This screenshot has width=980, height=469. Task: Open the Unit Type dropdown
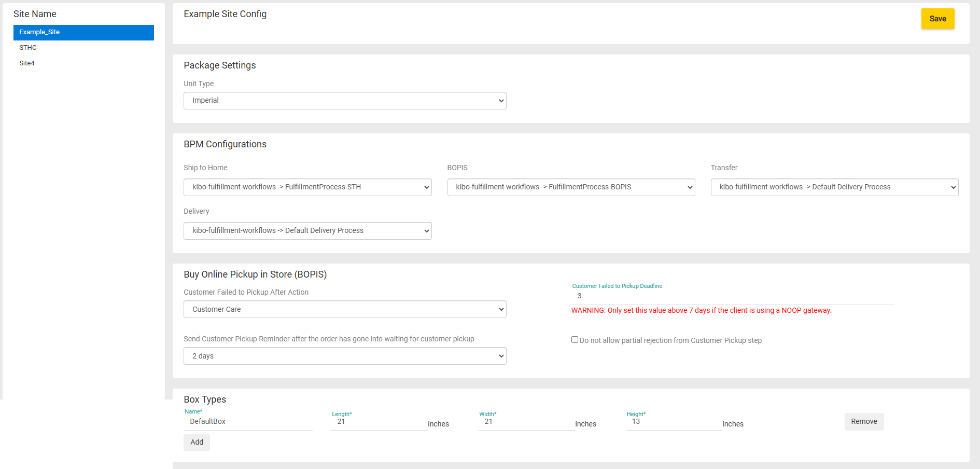tap(345, 101)
